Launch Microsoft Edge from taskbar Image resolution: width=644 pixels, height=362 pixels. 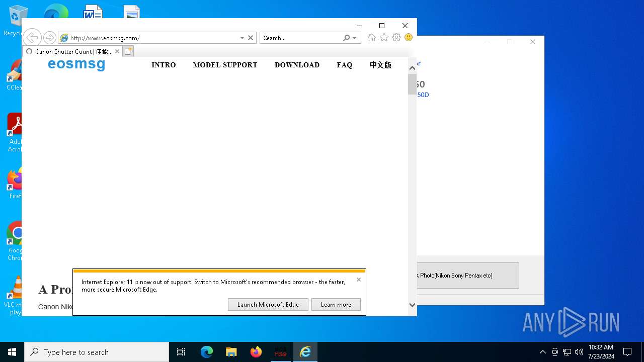(207, 352)
